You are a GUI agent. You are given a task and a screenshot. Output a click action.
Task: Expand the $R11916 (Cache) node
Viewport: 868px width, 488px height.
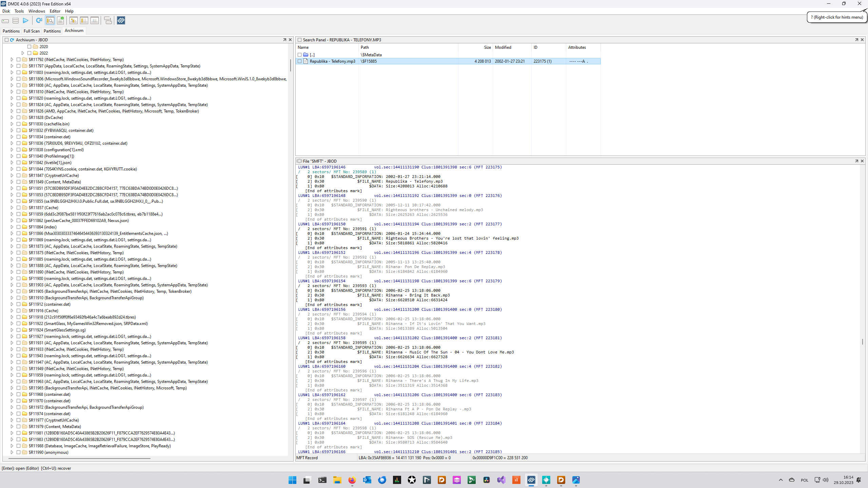click(12, 311)
